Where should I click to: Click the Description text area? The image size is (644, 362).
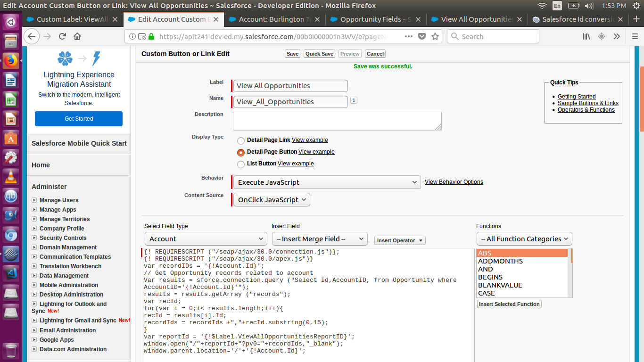(337, 121)
